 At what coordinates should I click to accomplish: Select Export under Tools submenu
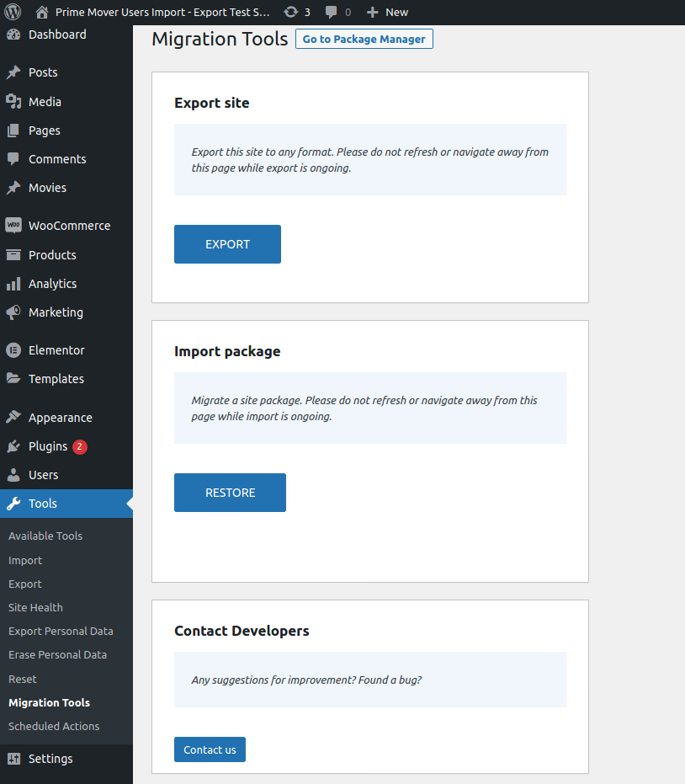[25, 584]
